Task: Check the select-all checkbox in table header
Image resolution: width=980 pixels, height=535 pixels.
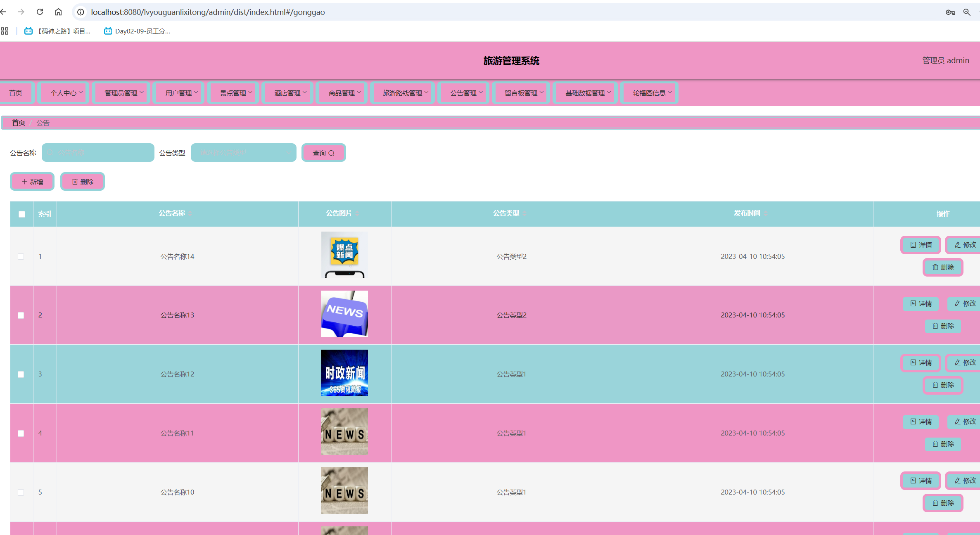Action: pos(22,214)
